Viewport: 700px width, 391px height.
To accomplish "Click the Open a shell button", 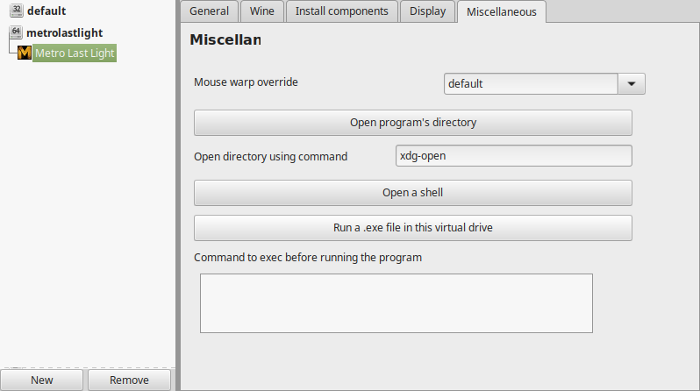I will (413, 193).
